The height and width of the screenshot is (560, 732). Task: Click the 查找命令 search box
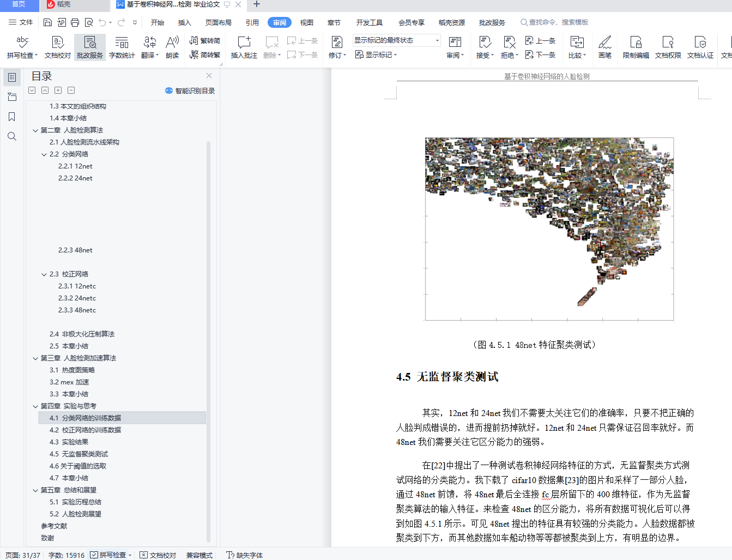point(554,22)
